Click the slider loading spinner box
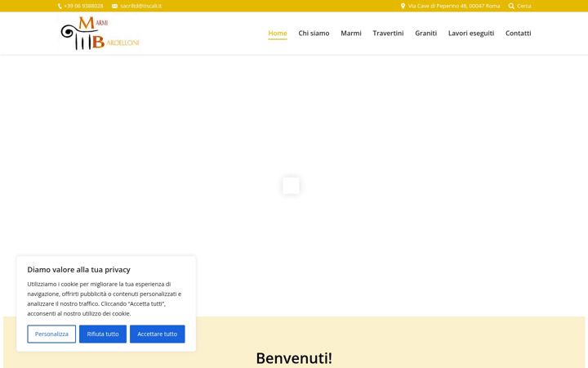The height and width of the screenshot is (368, 588). (x=291, y=186)
